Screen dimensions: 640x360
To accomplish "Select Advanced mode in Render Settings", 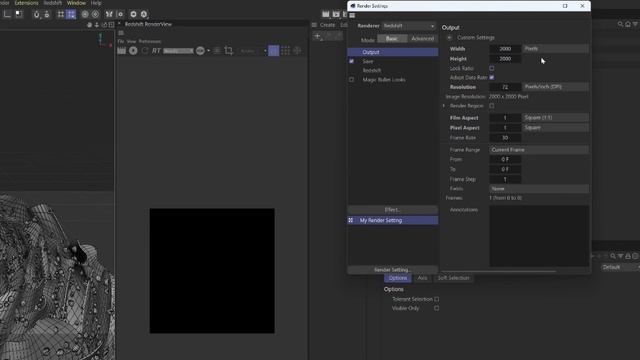I will [422, 39].
